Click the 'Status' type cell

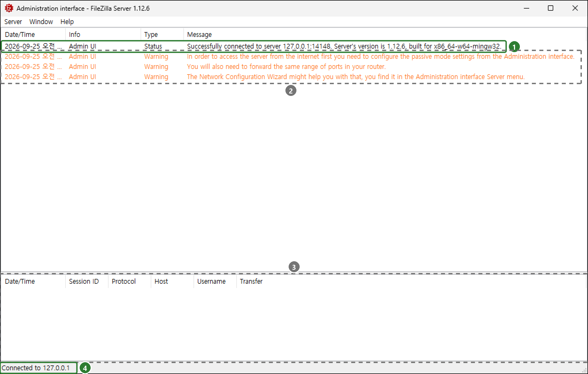pos(153,46)
